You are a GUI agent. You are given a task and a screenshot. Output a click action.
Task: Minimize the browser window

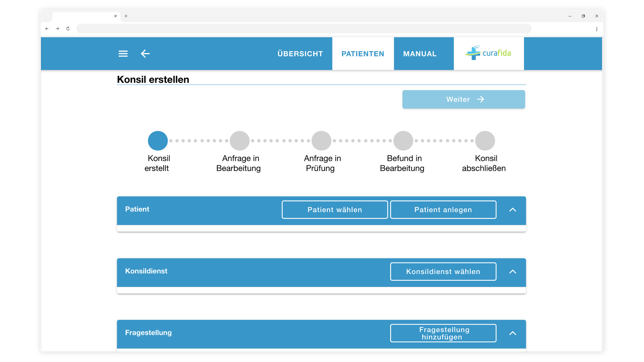click(x=570, y=16)
